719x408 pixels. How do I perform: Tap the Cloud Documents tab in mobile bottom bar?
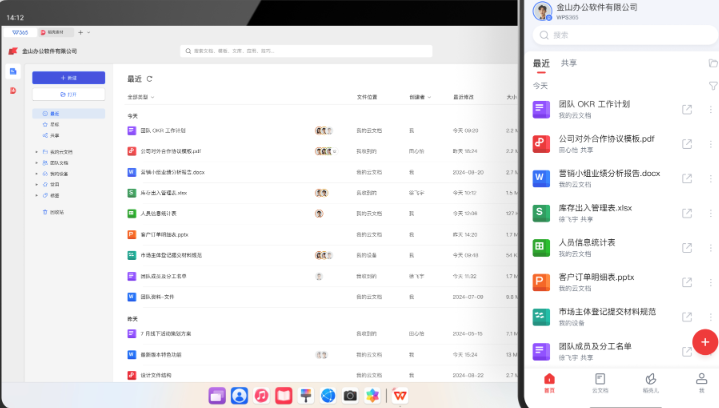coord(600,383)
